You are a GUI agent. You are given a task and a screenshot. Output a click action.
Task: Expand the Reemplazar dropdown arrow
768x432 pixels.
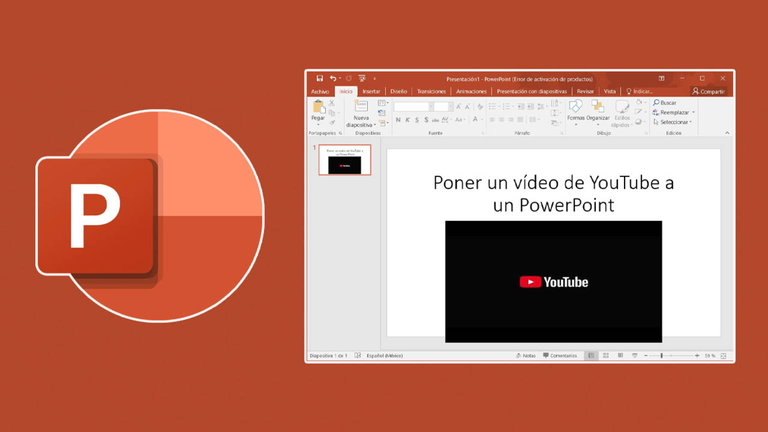click(694, 112)
